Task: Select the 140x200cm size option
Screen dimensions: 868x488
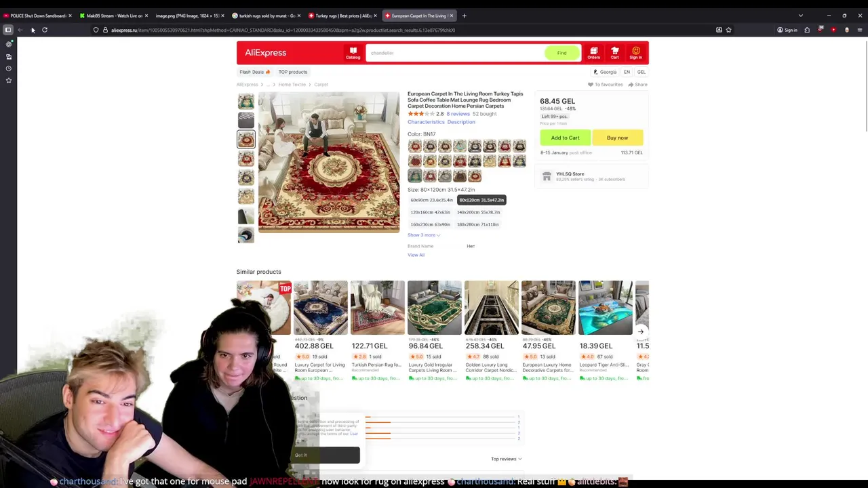Action: (478, 212)
